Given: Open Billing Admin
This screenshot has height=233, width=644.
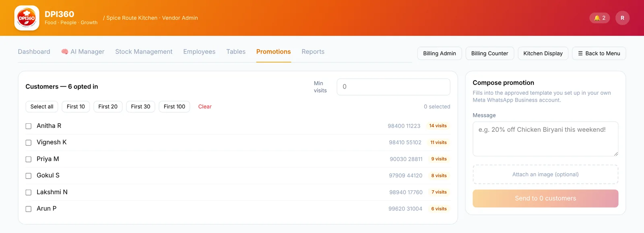Looking at the screenshot, I should tap(440, 53).
